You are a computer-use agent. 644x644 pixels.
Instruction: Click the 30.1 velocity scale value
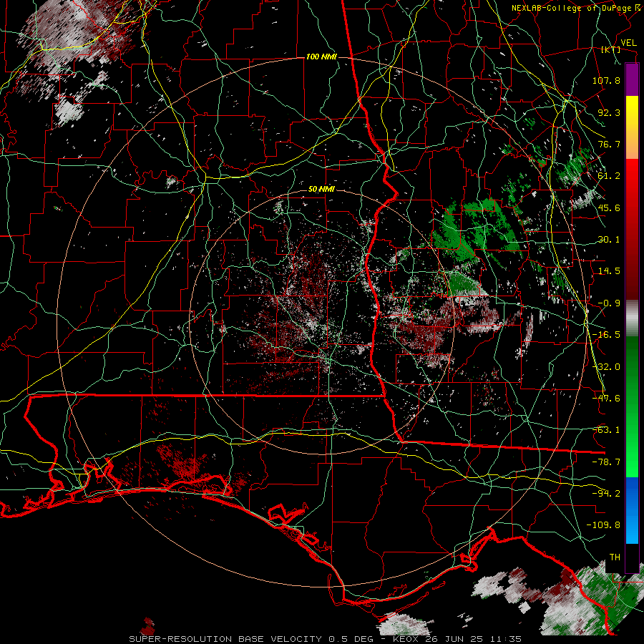(609, 240)
